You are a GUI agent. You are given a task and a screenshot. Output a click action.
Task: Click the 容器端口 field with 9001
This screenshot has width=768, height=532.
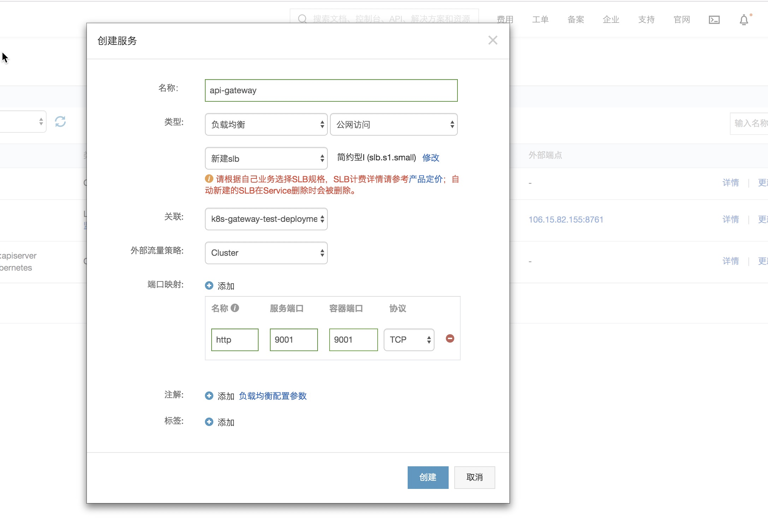click(353, 340)
